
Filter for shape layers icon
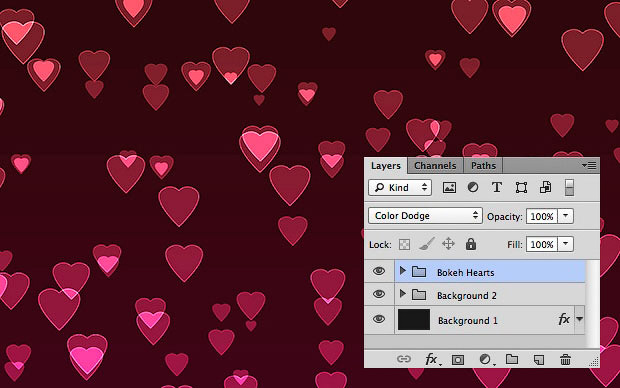click(521, 187)
